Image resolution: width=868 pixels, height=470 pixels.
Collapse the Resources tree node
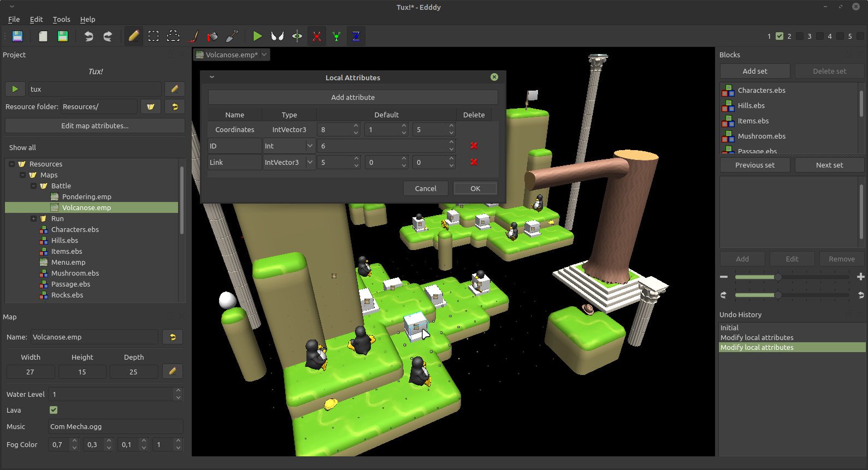click(x=11, y=164)
